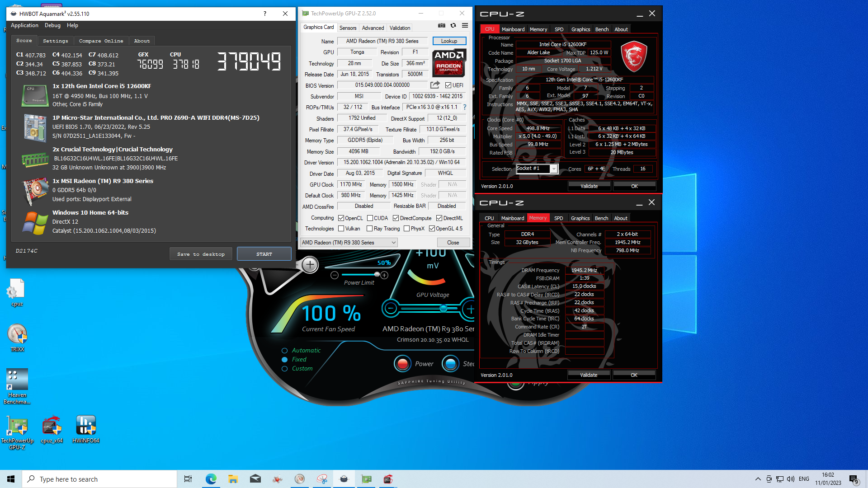
Task: Click the START benchmark button
Action: click(264, 254)
